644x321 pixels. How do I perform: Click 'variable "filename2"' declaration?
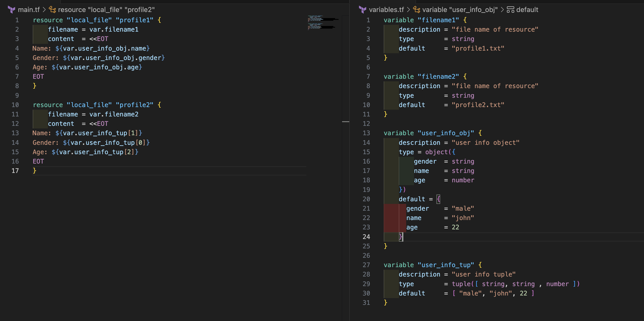421,77
